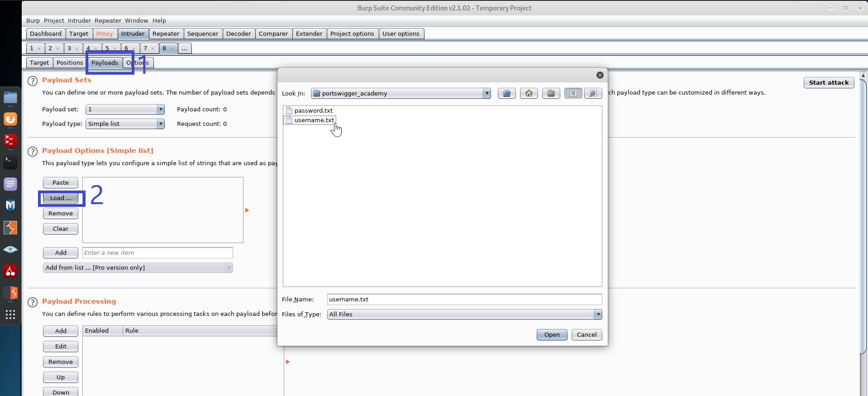Launch Metasploit from the dock
This screenshot has height=396, width=868.
click(10, 206)
